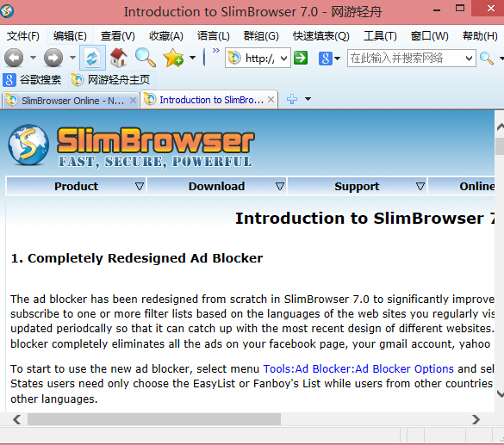Click the horizontal scrollbar left arrow
Viewport: 504px width, 445px height.
pyautogui.click(x=16, y=419)
